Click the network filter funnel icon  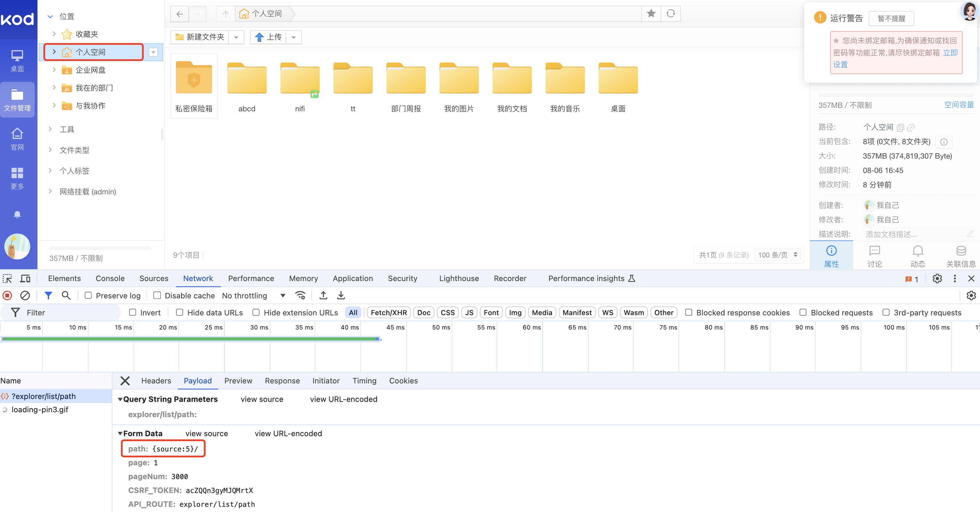(x=47, y=295)
